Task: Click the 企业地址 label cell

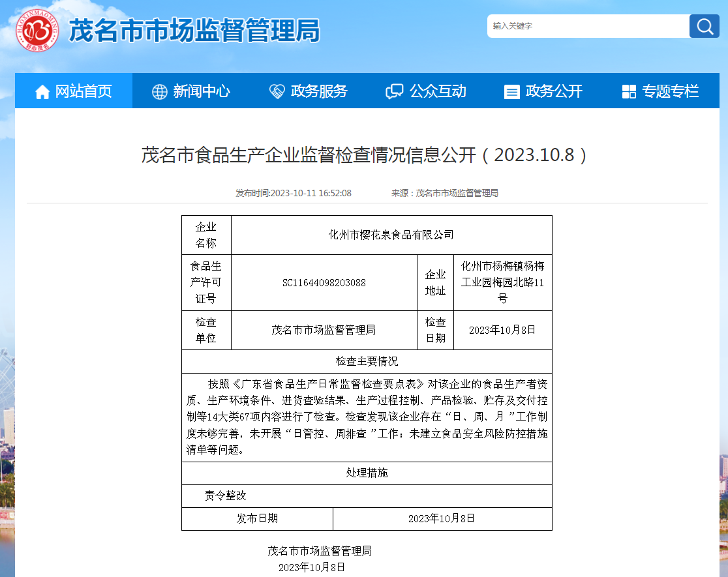Action: click(436, 283)
